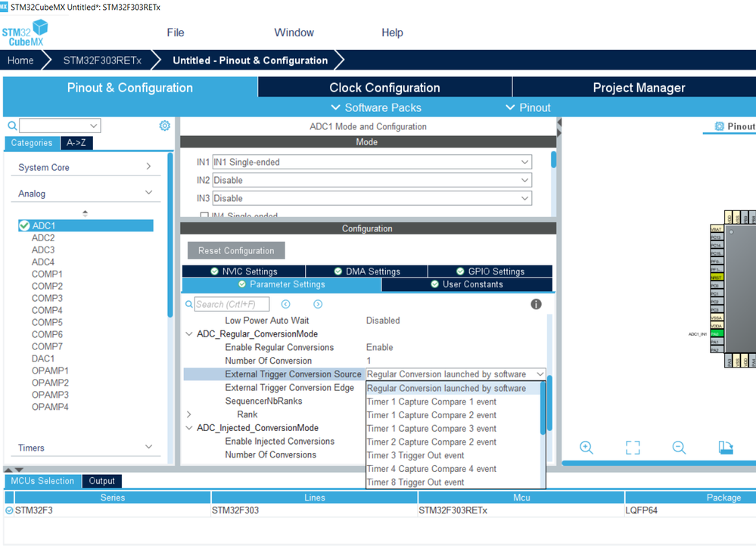Select the Pinout & Configuration tab
This screenshot has height=549, width=756.
click(x=130, y=87)
